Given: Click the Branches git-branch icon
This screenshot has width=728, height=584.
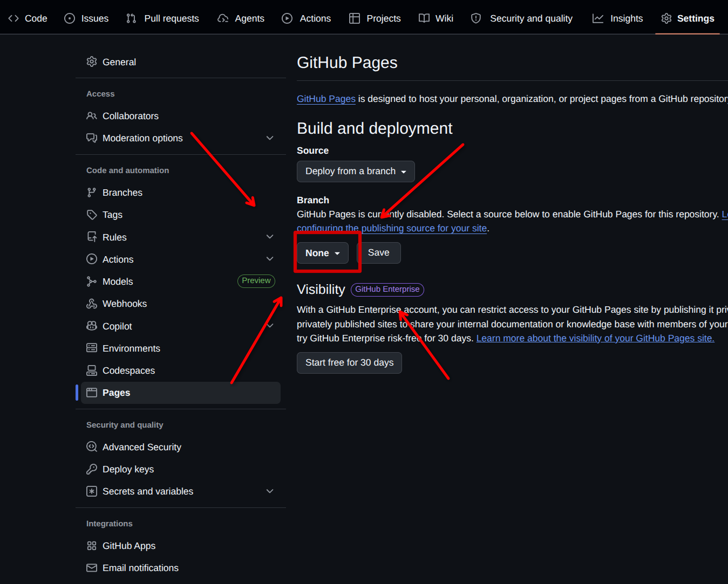Looking at the screenshot, I should (92, 193).
